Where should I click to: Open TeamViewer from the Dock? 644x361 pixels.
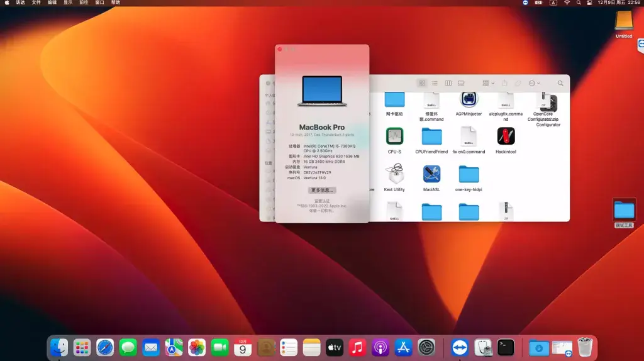coord(460,347)
